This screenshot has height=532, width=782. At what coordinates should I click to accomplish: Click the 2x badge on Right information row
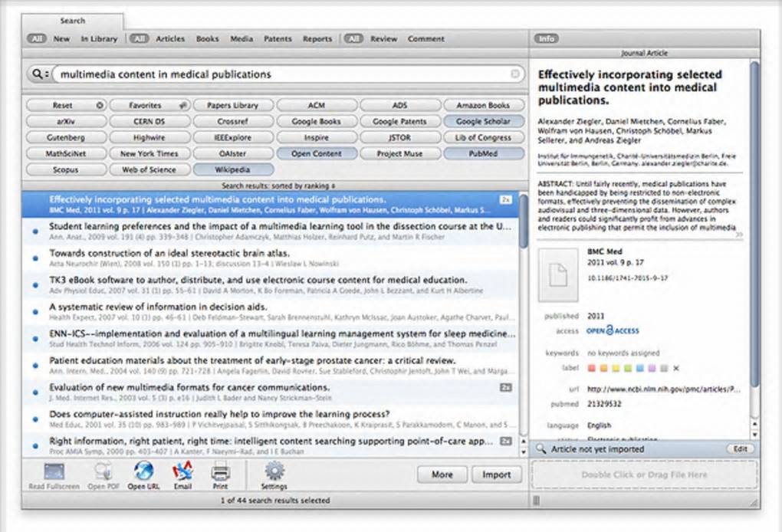[506, 442]
